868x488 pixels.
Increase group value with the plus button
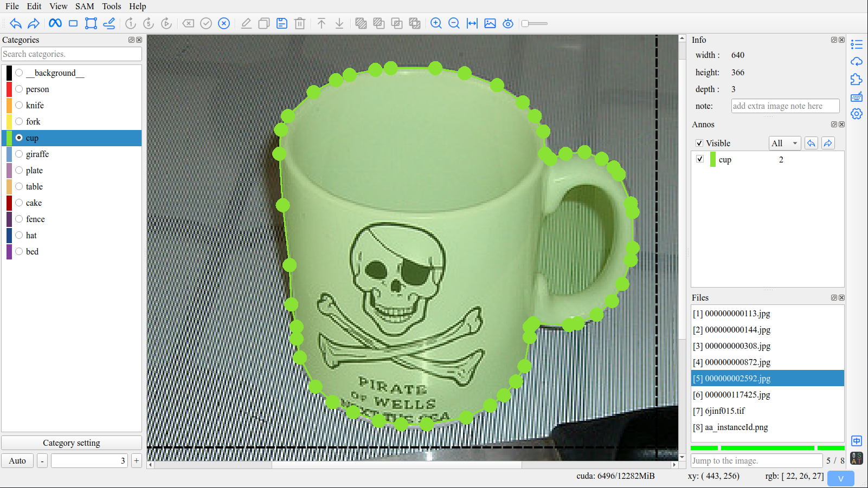[x=137, y=461]
